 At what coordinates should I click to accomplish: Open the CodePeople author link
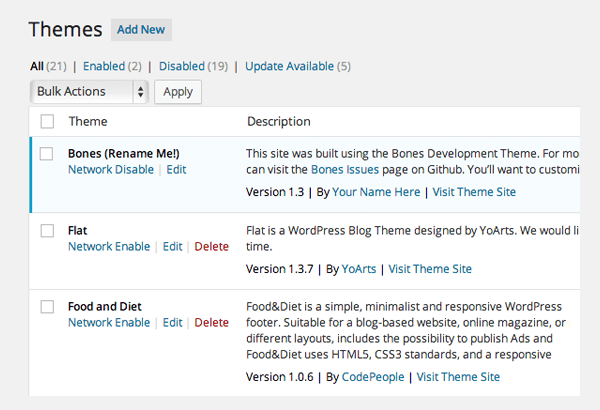(x=373, y=377)
